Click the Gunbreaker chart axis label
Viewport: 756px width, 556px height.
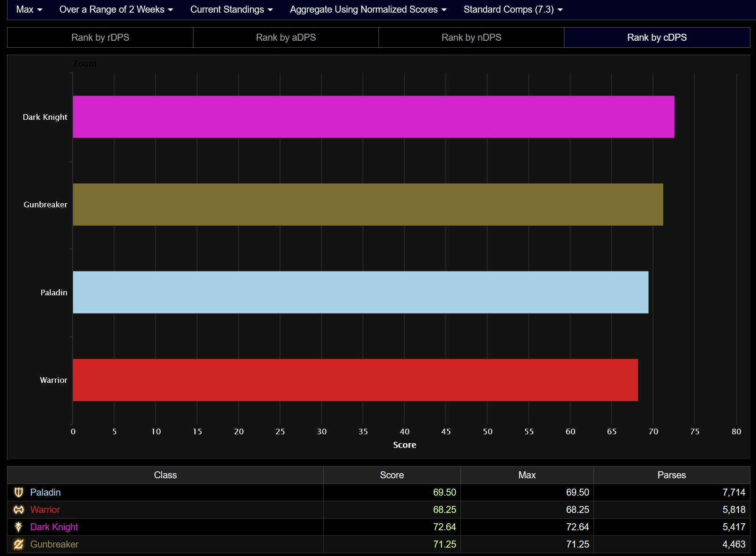click(x=45, y=205)
